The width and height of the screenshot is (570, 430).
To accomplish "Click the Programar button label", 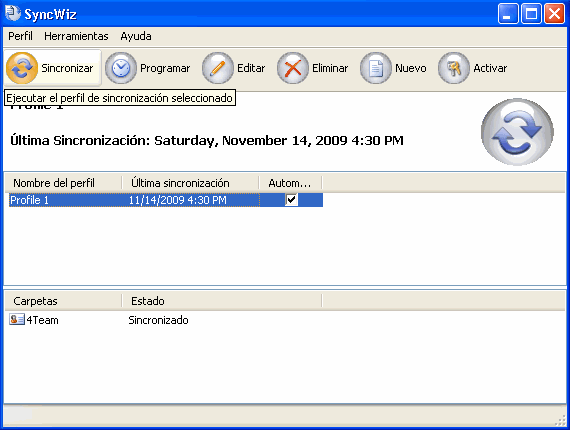I will pyautogui.click(x=165, y=68).
